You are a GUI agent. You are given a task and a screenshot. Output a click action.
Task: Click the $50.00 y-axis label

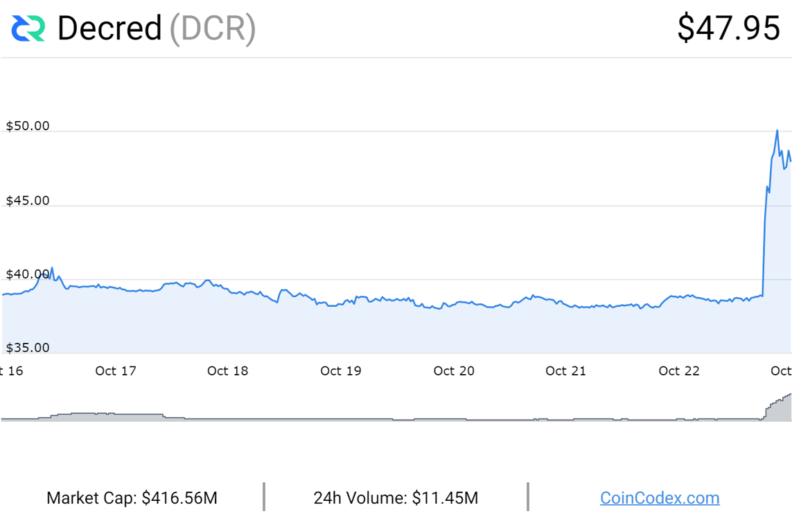[x=28, y=126]
